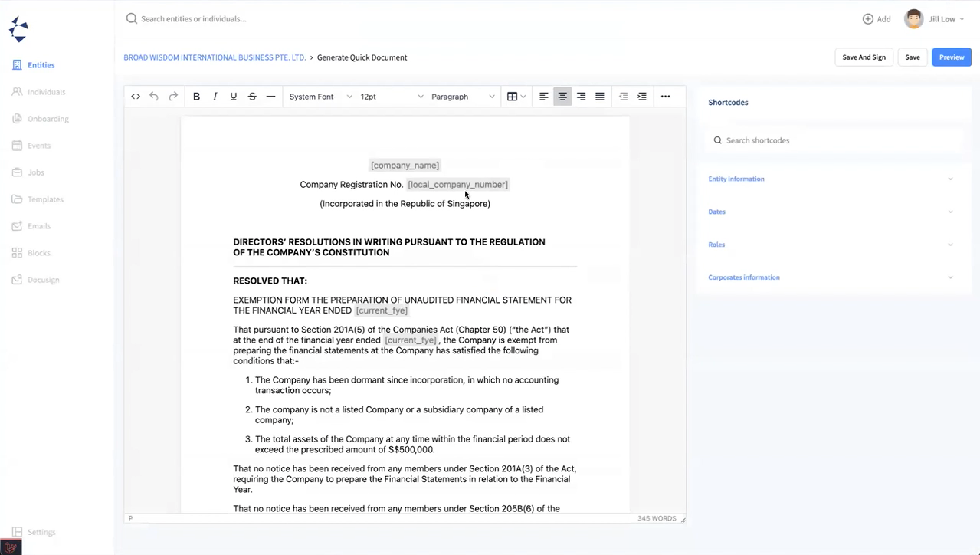
Task: Open Events in sidebar
Action: (x=31, y=146)
